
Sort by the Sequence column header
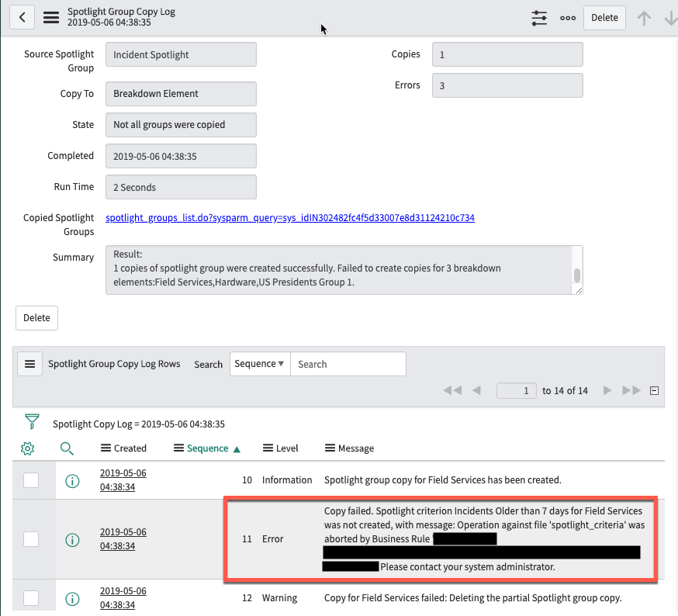[x=208, y=448]
